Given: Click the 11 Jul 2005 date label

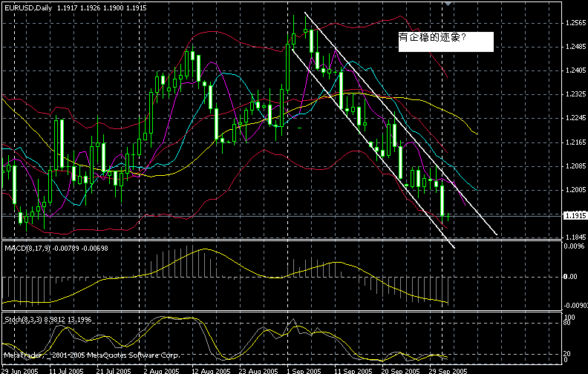Looking at the screenshot, I should click(66, 371).
